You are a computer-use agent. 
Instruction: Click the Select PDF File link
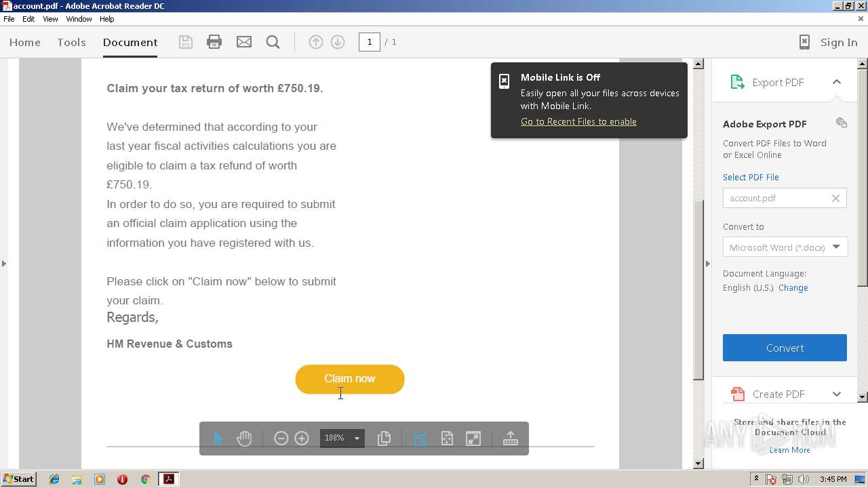coord(751,178)
